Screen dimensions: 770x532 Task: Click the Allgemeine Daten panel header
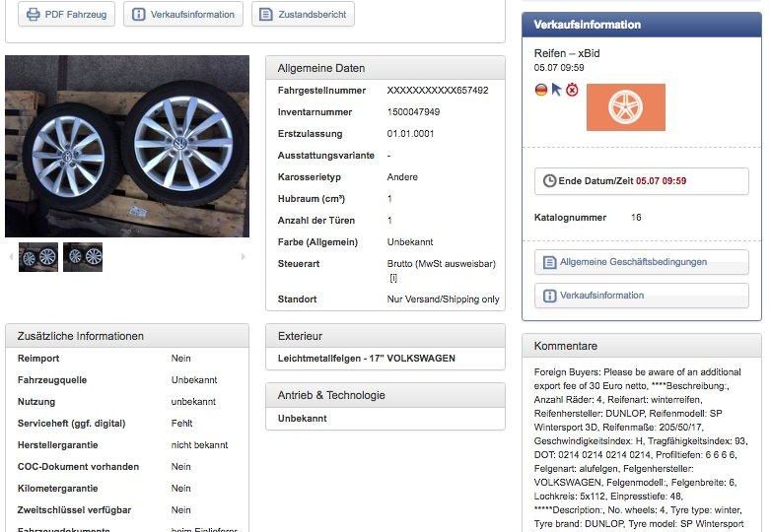point(385,68)
